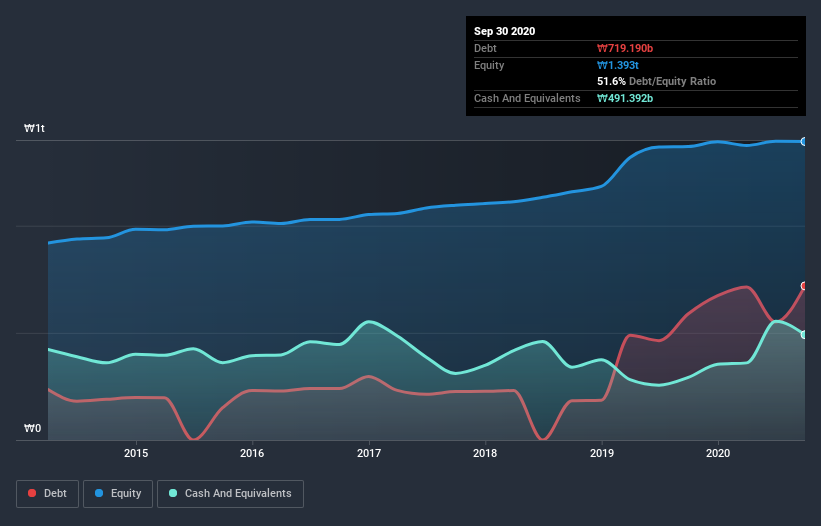Click the 2015 axis label
The height and width of the screenshot is (526, 821).
(x=136, y=453)
